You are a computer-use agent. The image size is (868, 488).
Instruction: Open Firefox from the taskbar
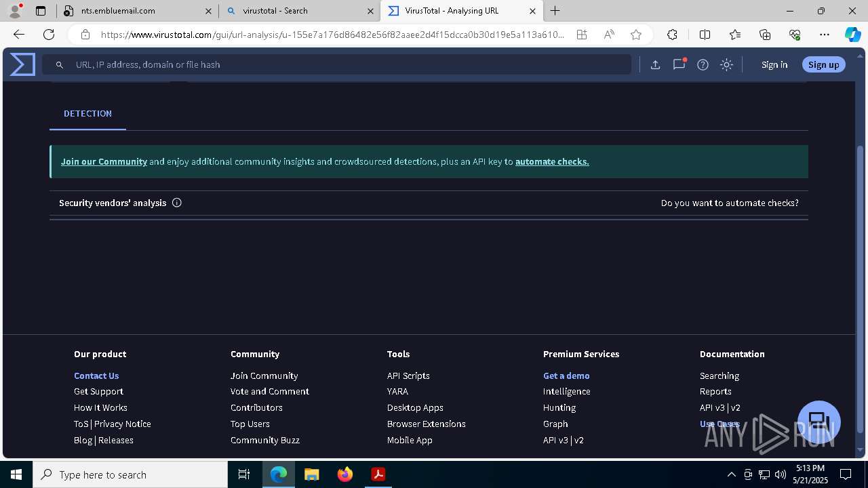click(x=345, y=474)
